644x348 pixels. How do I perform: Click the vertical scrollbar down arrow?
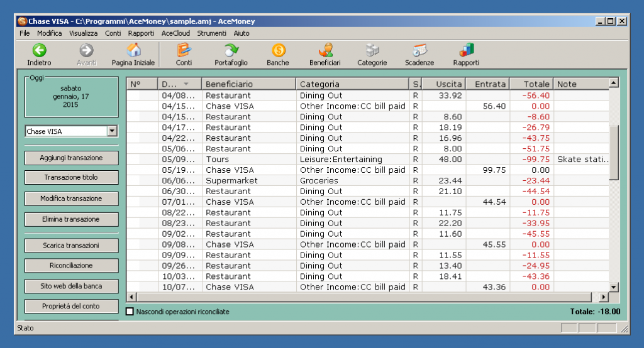pos(614,287)
